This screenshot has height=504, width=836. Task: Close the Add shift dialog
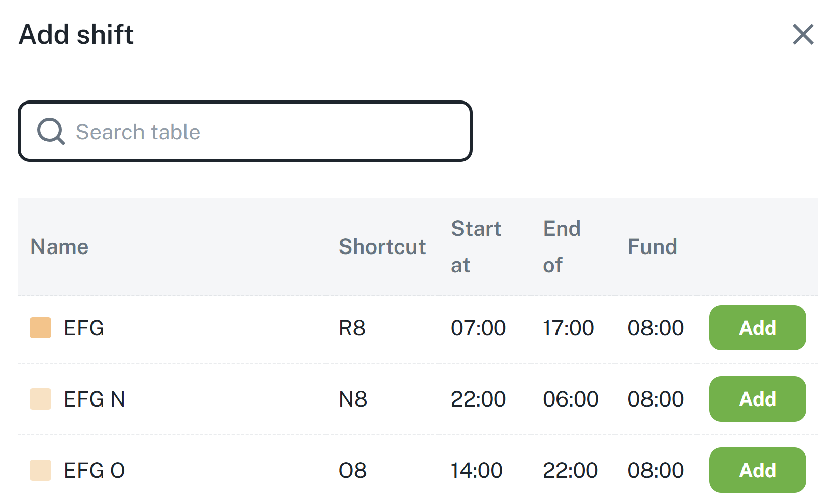803,35
